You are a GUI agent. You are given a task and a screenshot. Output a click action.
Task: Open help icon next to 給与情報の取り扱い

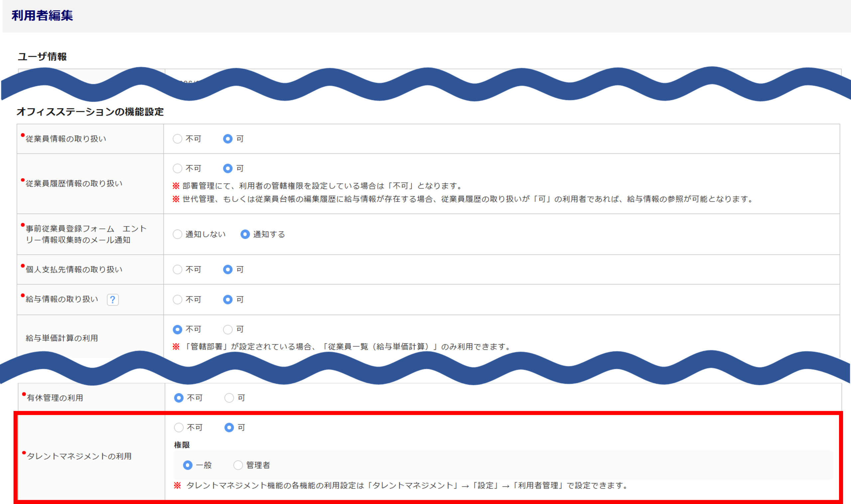pyautogui.click(x=113, y=300)
